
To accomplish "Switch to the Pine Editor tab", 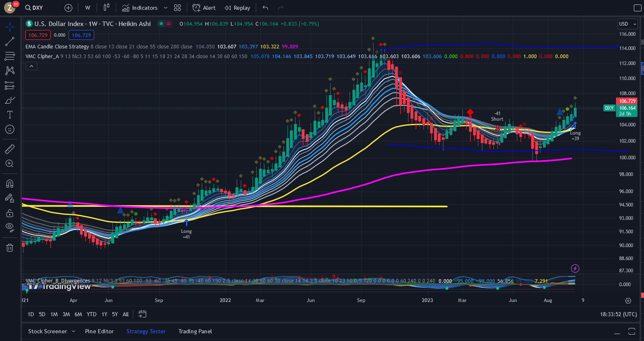I will click(99, 332).
